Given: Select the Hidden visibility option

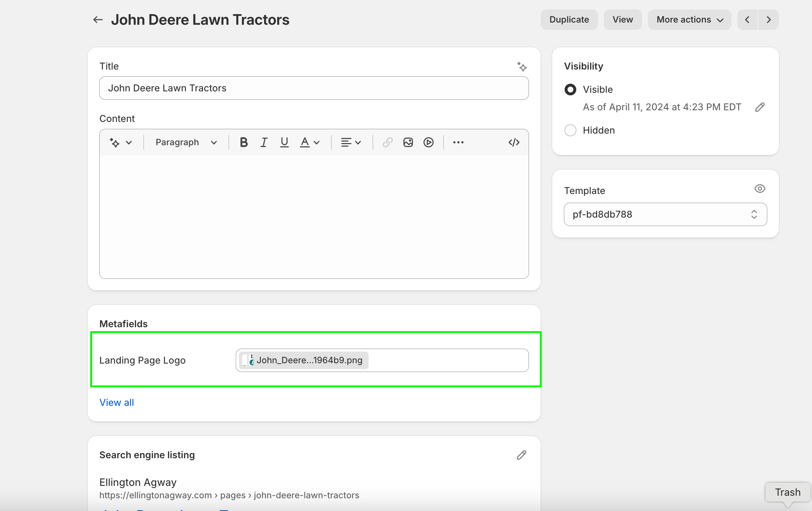Looking at the screenshot, I should (x=570, y=130).
